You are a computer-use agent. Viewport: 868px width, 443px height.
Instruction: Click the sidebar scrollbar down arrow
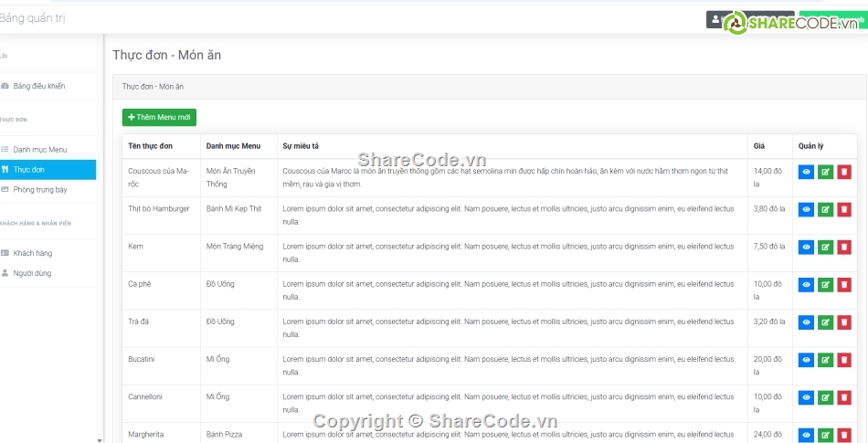100,439
